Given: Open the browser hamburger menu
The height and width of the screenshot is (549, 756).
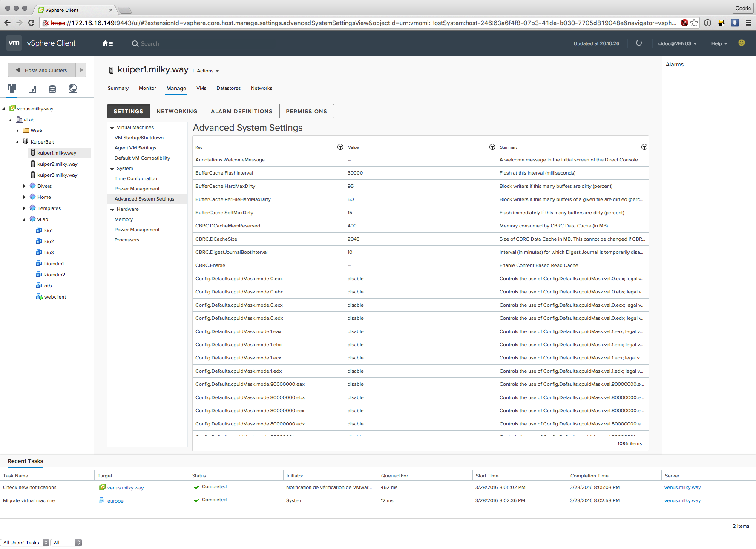Looking at the screenshot, I should (748, 23).
